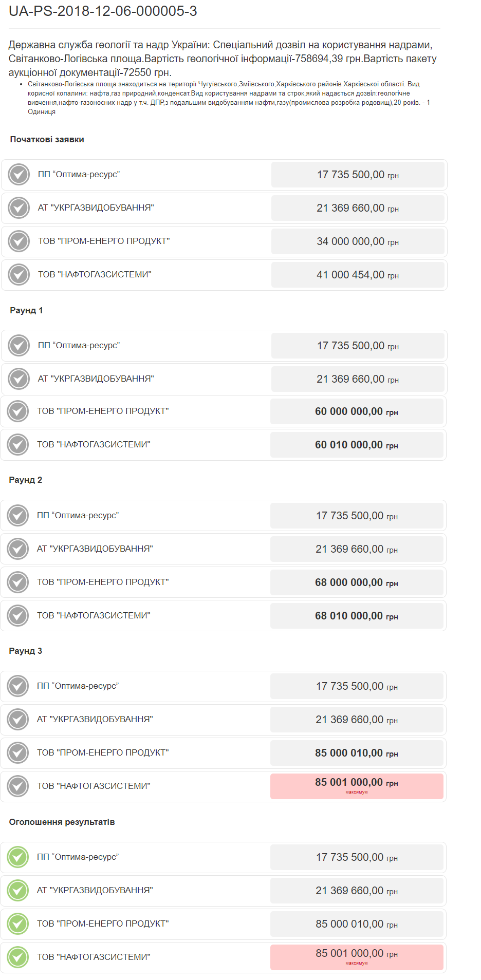Click check icon beside УКРГАЗВИДОБУВАННЯ in initial bids
This screenshot has height=980, width=481.
pos(19,208)
